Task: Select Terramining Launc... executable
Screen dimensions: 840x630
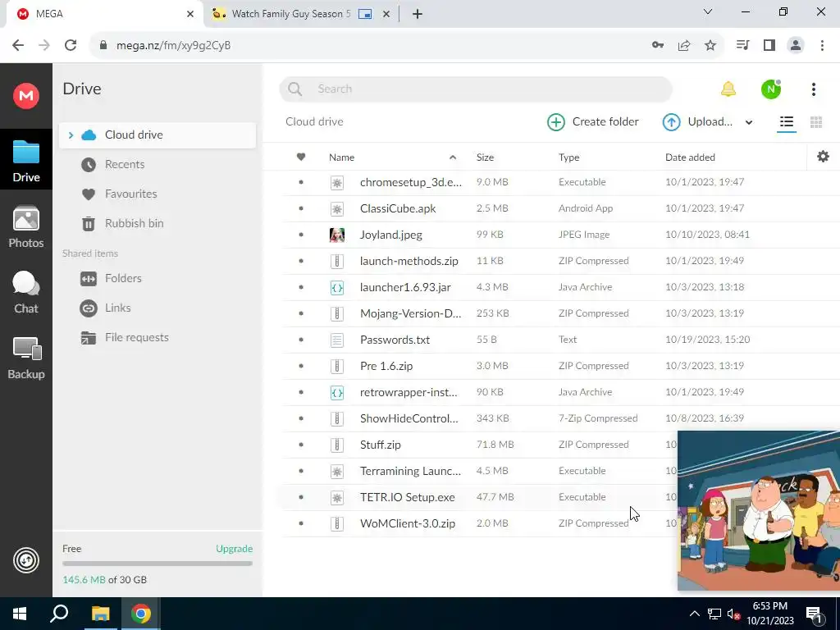Action: (479, 471)
